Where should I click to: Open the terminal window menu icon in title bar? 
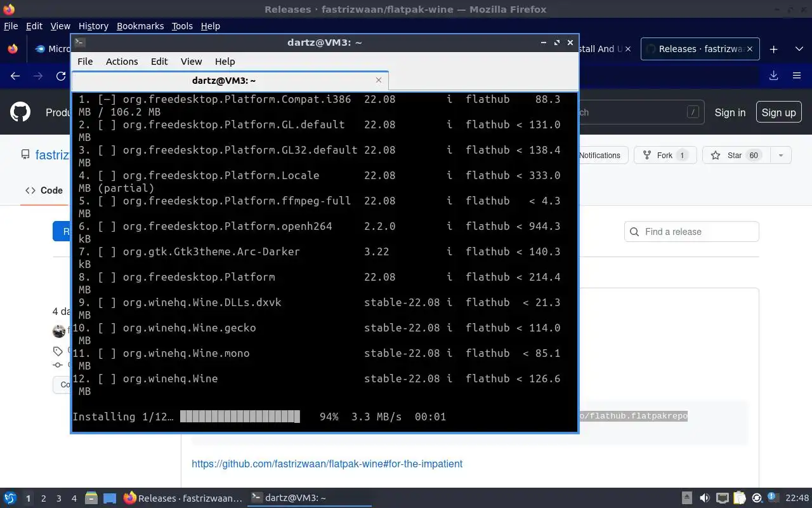[79, 43]
